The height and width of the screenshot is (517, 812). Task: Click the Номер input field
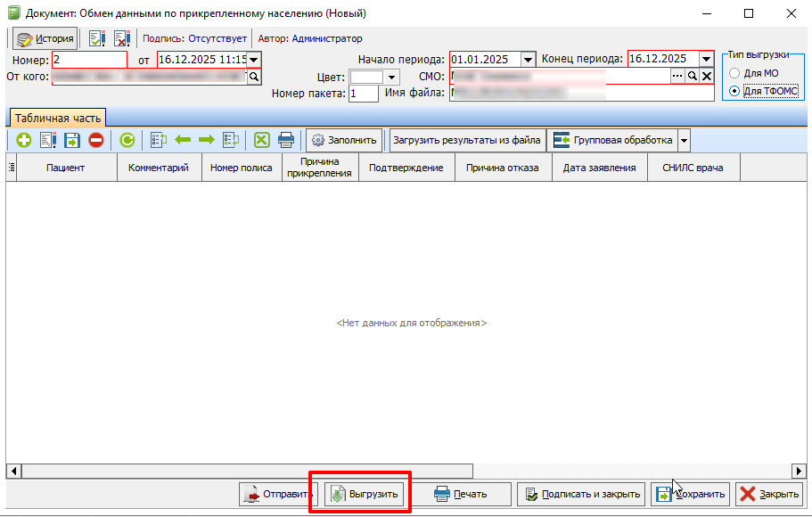(x=89, y=60)
